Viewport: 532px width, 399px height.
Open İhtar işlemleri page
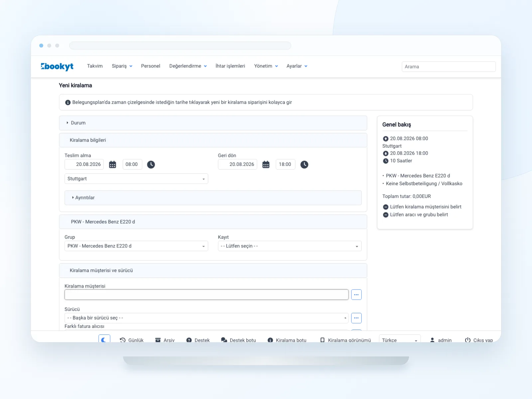point(230,66)
